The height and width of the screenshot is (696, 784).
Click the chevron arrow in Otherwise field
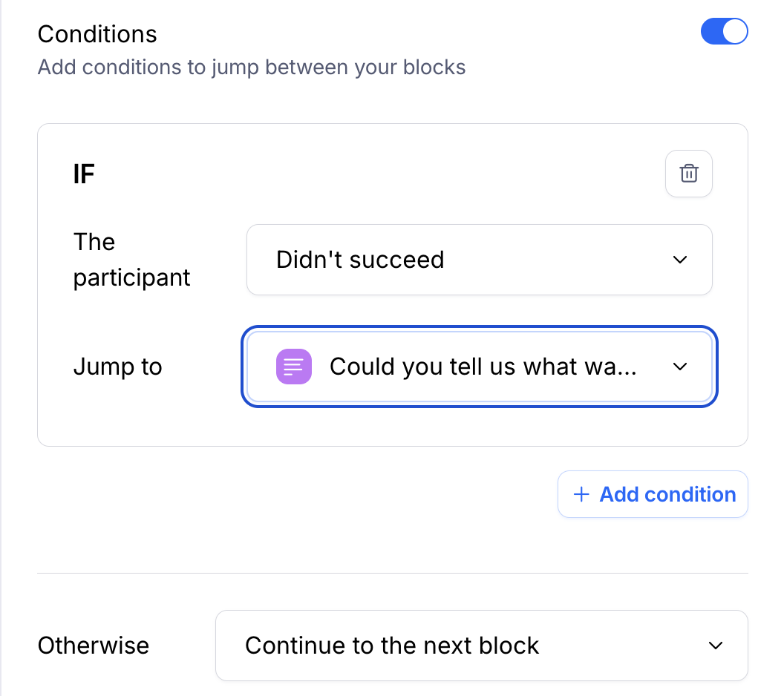[x=715, y=646]
